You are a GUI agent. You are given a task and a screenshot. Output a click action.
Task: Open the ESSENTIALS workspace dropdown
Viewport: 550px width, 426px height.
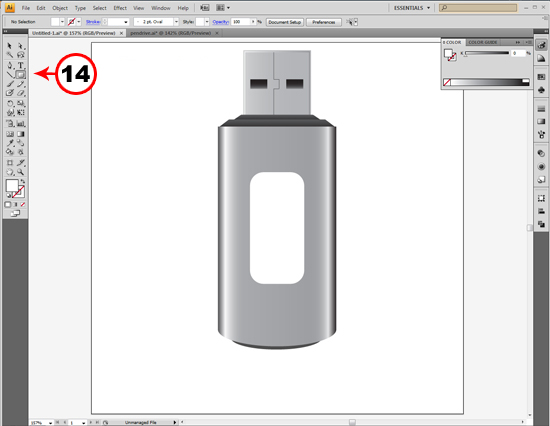point(412,8)
